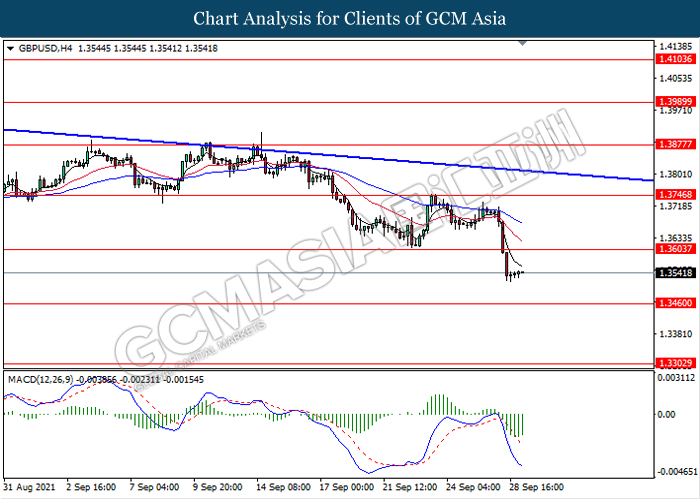Click the 28 Sep 16:00 time label
This screenshot has width=700, height=500.
point(537,487)
